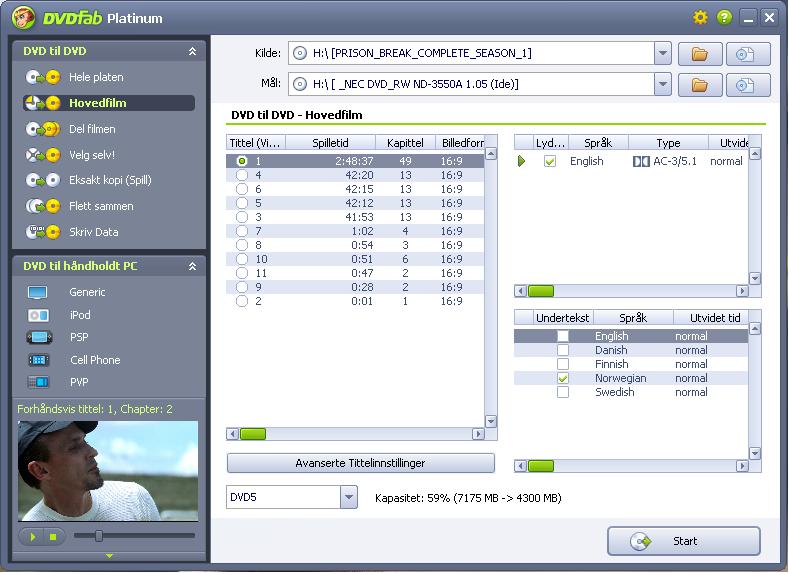Click the PSP device icon
Image resolution: width=789 pixels, height=574 pixels.
[39, 337]
